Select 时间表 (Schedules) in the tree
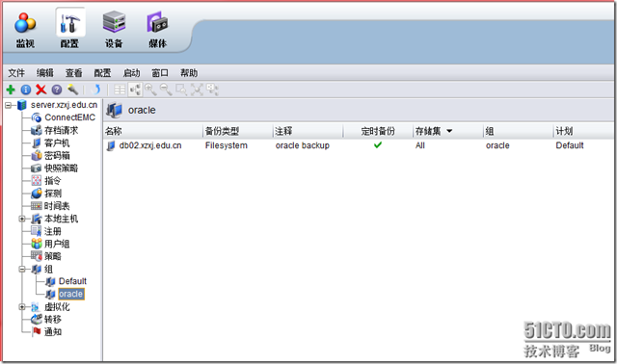Image resolution: width=617 pixels, height=364 pixels. (57, 205)
